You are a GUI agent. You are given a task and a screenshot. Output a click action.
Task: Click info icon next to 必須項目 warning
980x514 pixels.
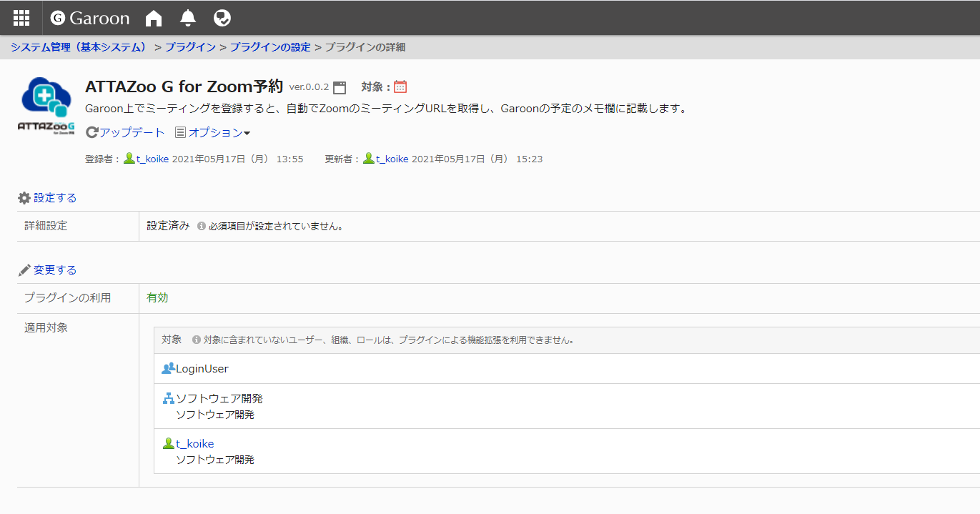[x=202, y=227]
